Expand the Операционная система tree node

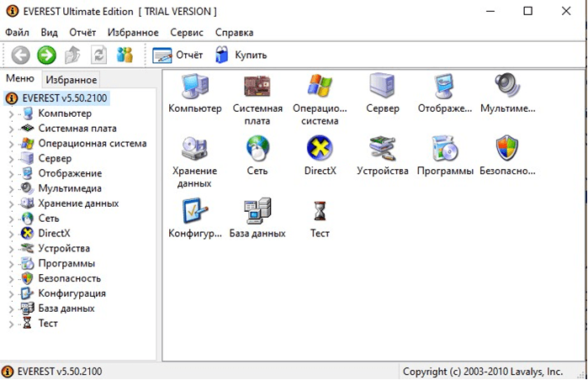coord(11,144)
